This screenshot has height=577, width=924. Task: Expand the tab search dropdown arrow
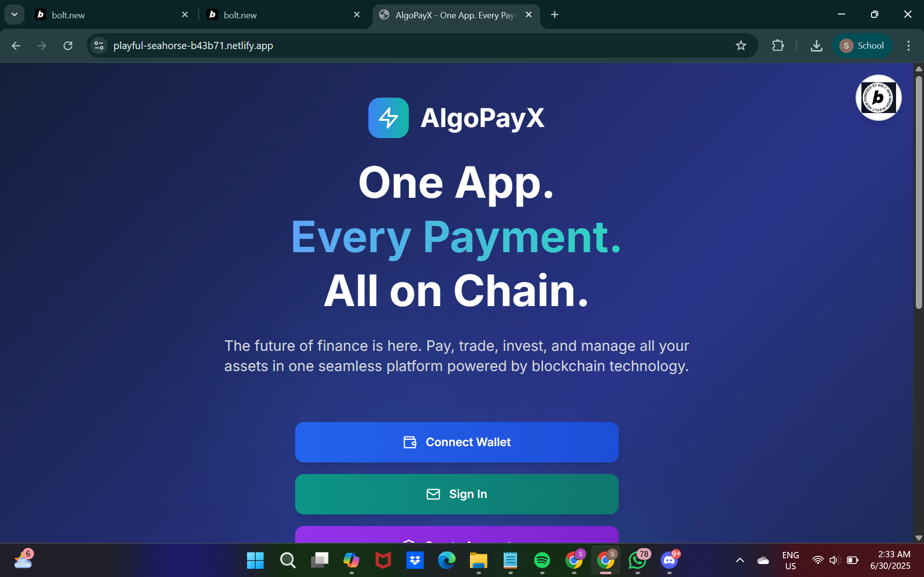pyautogui.click(x=14, y=14)
